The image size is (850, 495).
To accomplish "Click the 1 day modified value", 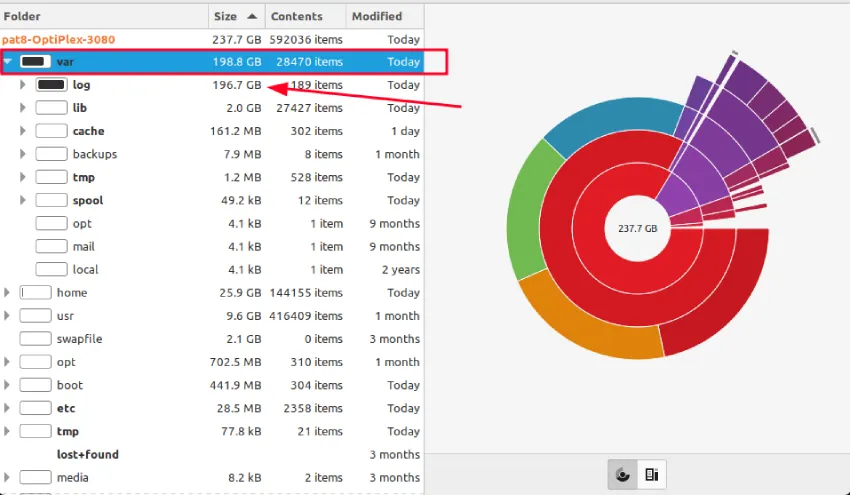I will point(405,131).
